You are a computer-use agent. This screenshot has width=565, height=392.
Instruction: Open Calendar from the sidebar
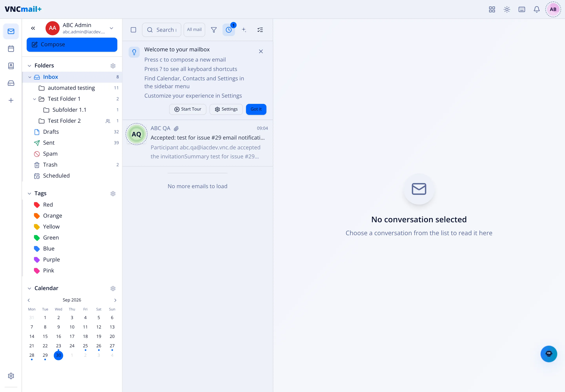pyautogui.click(x=11, y=48)
